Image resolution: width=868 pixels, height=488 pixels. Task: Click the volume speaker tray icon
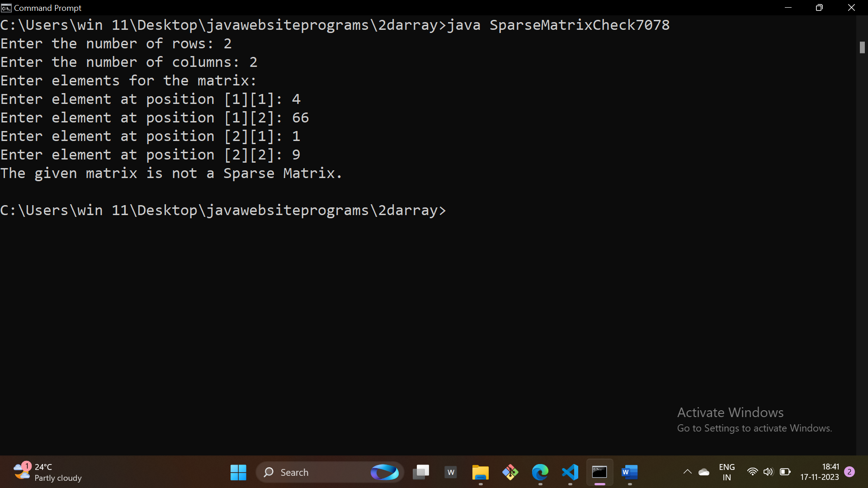tap(768, 472)
